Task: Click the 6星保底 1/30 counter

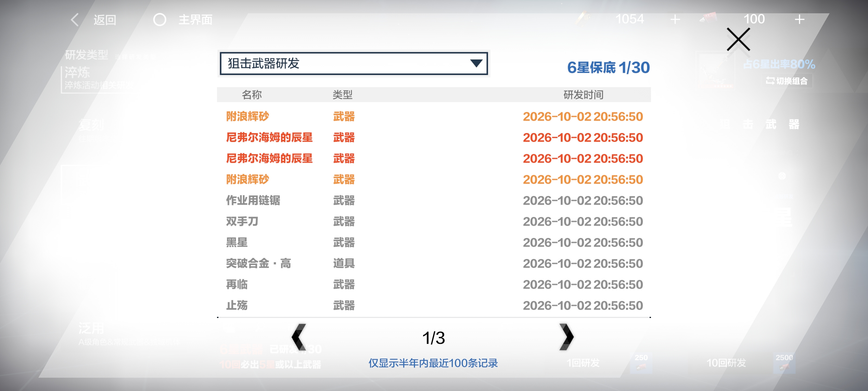Action: click(x=608, y=67)
